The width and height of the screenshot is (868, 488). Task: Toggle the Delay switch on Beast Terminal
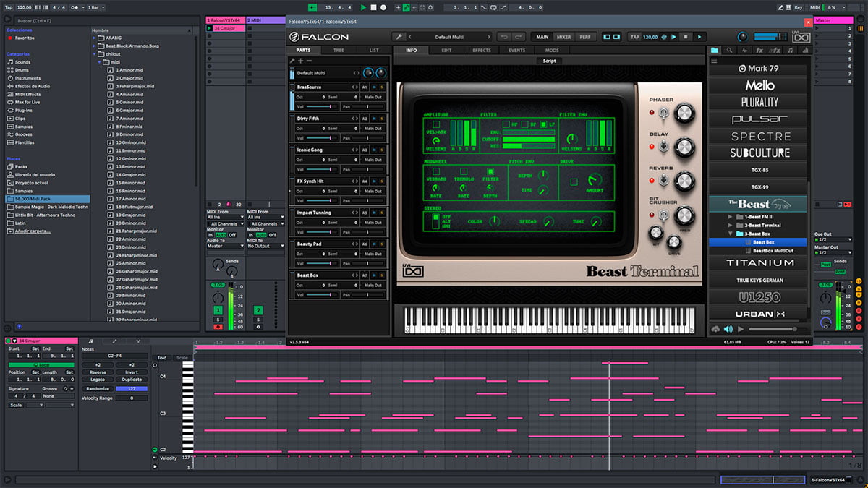(x=662, y=147)
